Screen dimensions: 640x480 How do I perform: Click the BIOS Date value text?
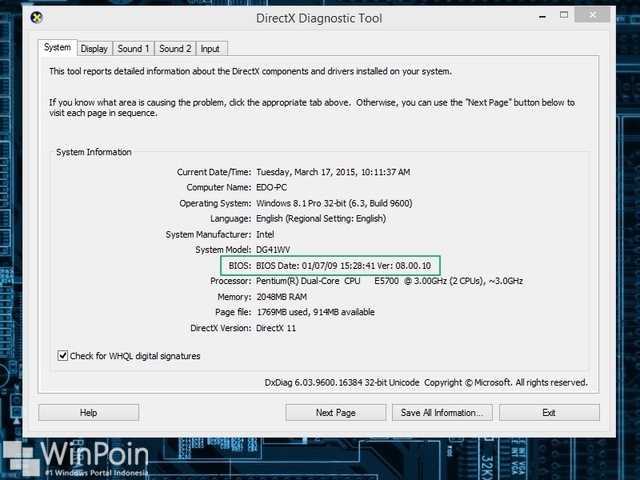point(343,266)
